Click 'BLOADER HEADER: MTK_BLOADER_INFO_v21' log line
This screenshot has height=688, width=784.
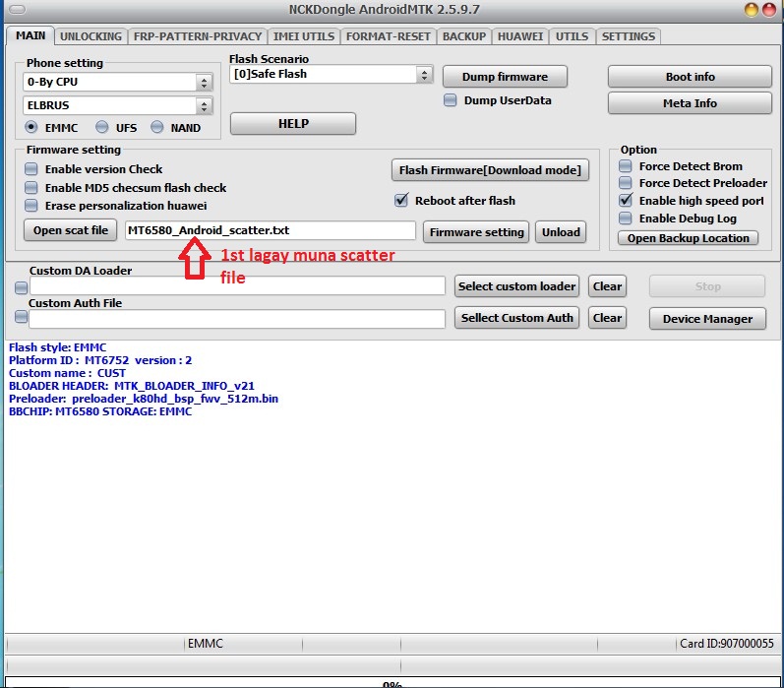click(132, 386)
